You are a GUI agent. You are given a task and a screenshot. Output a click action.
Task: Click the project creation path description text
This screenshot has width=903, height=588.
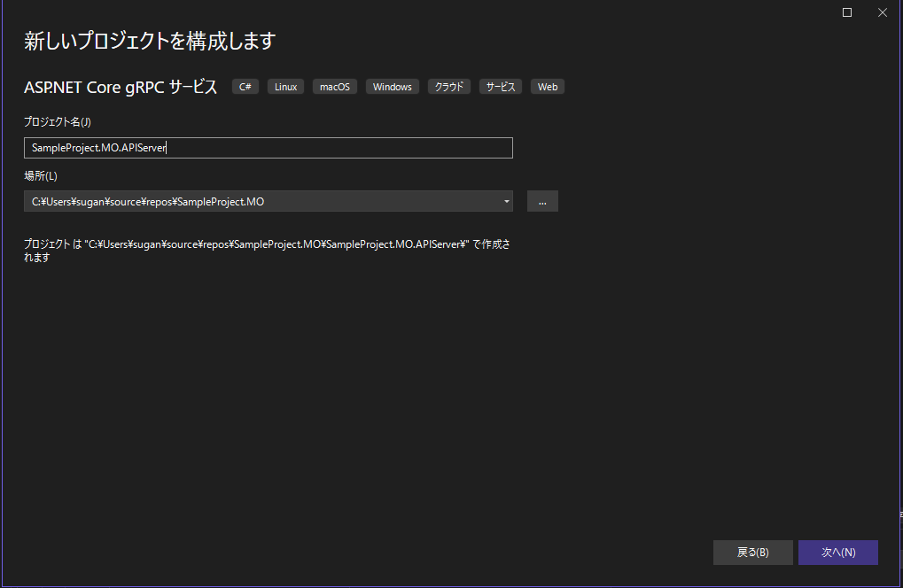tap(266, 250)
